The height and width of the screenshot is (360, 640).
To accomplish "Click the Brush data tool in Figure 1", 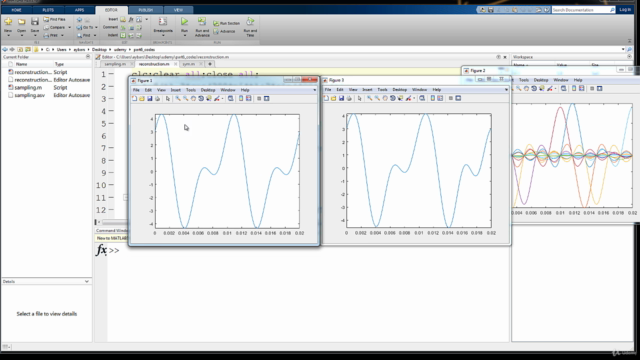I will click(x=217, y=98).
